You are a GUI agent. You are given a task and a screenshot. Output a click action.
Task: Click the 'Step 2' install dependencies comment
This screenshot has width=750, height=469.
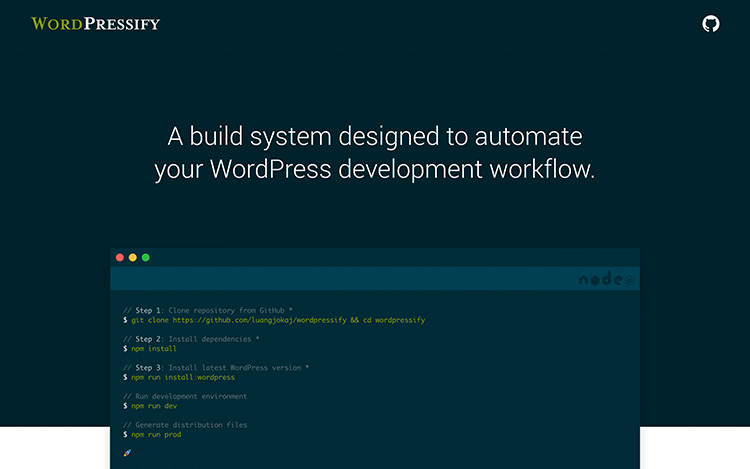(191, 339)
